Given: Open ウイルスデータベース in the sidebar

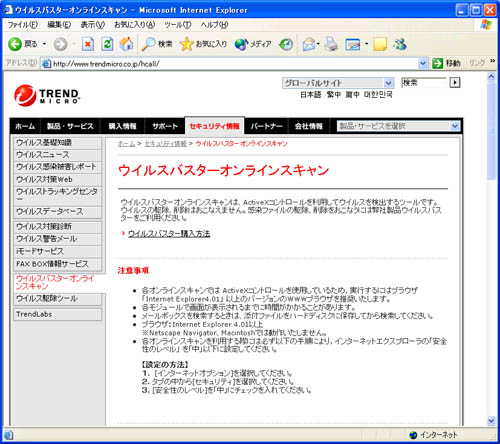Looking at the screenshot, I should (57, 212).
